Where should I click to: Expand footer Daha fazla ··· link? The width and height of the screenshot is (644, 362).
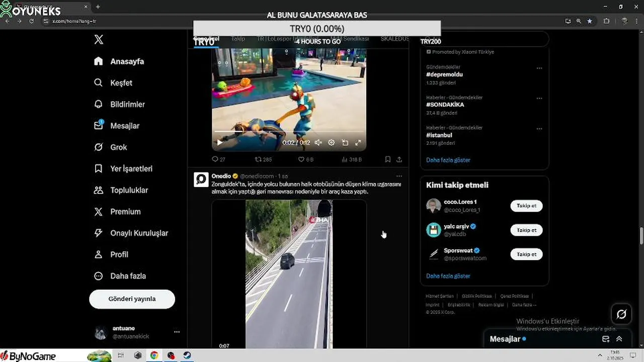click(x=524, y=305)
